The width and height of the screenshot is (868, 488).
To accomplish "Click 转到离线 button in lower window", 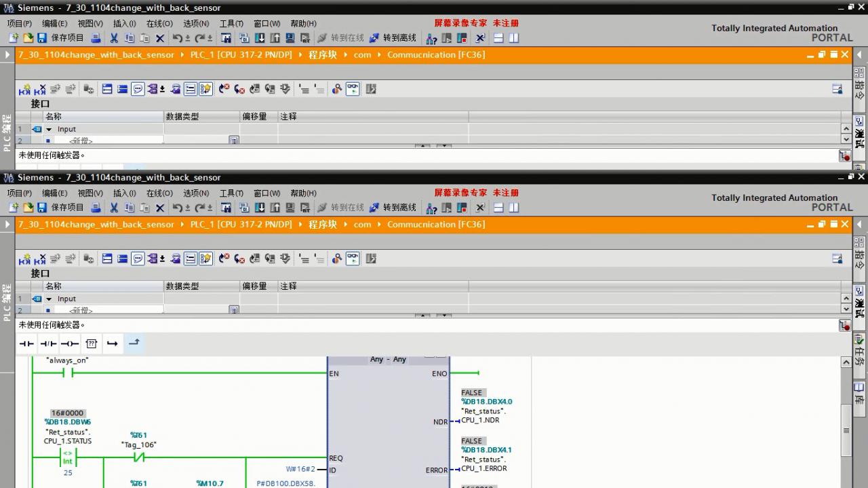I will pyautogui.click(x=393, y=208).
